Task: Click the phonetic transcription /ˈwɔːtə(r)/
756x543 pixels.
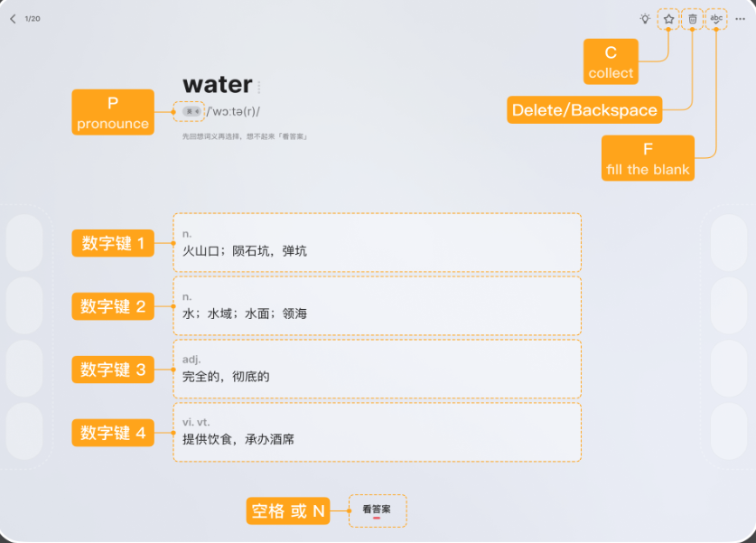Action: 233,111
